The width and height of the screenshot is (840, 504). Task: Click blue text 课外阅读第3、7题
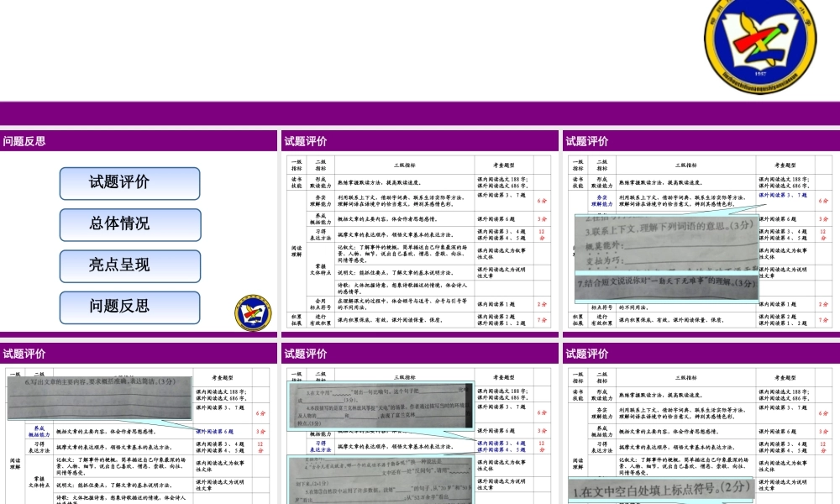tap(784, 195)
